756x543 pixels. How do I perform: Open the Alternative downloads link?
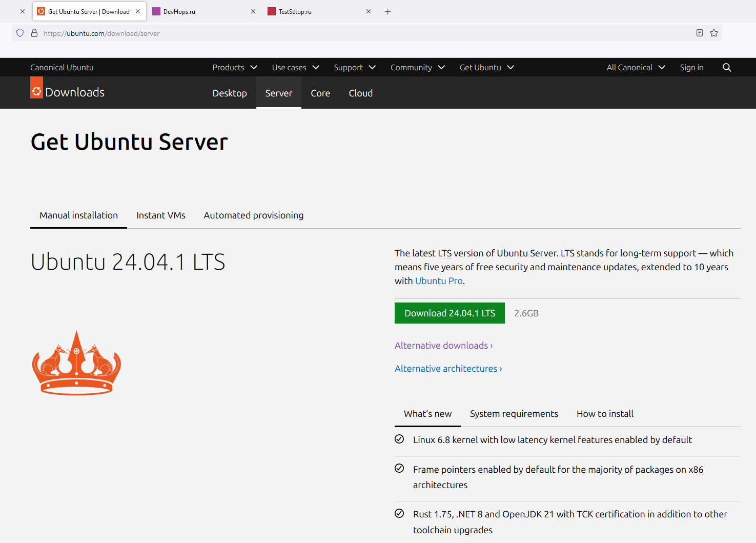[x=444, y=346]
